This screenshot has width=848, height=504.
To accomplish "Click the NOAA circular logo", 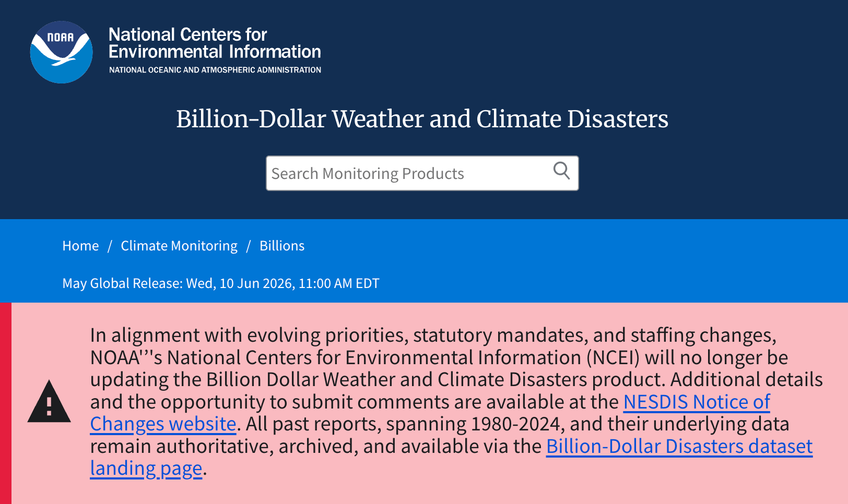I will pos(62,52).
